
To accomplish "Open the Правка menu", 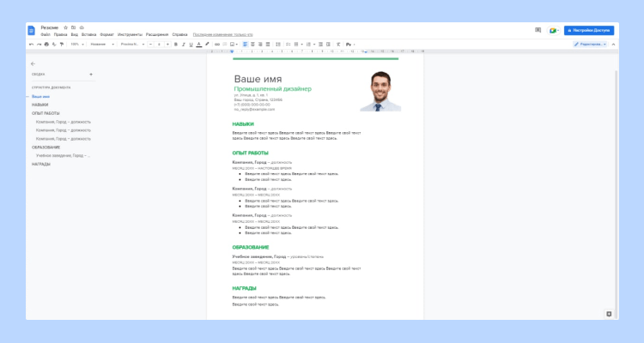I will pos(60,35).
